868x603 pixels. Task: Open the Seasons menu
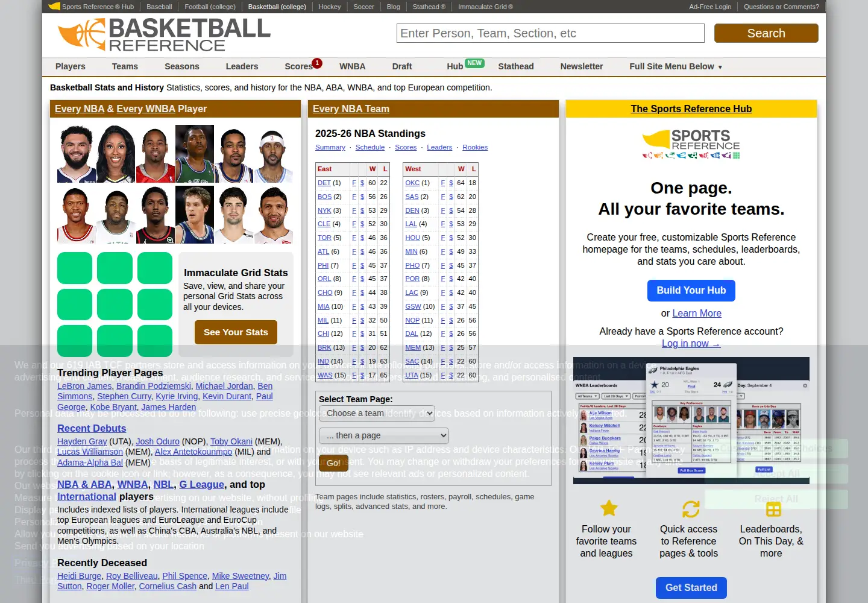tap(181, 66)
